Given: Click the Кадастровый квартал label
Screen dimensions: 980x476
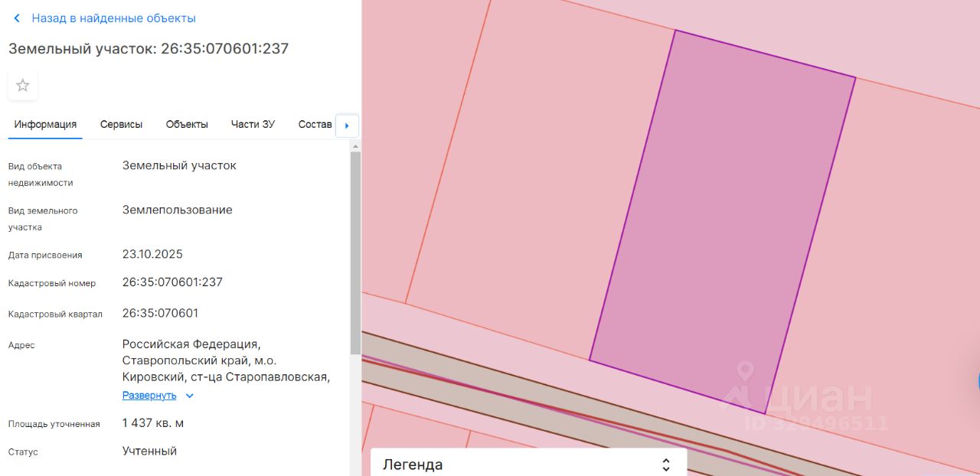Looking at the screenshot, I should pos(55,315).
